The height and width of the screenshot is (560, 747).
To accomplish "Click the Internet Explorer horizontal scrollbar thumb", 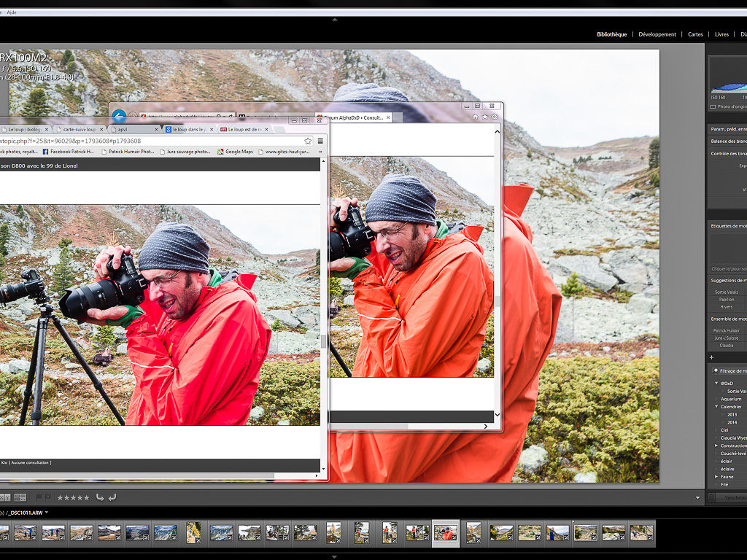I will 369,426.
